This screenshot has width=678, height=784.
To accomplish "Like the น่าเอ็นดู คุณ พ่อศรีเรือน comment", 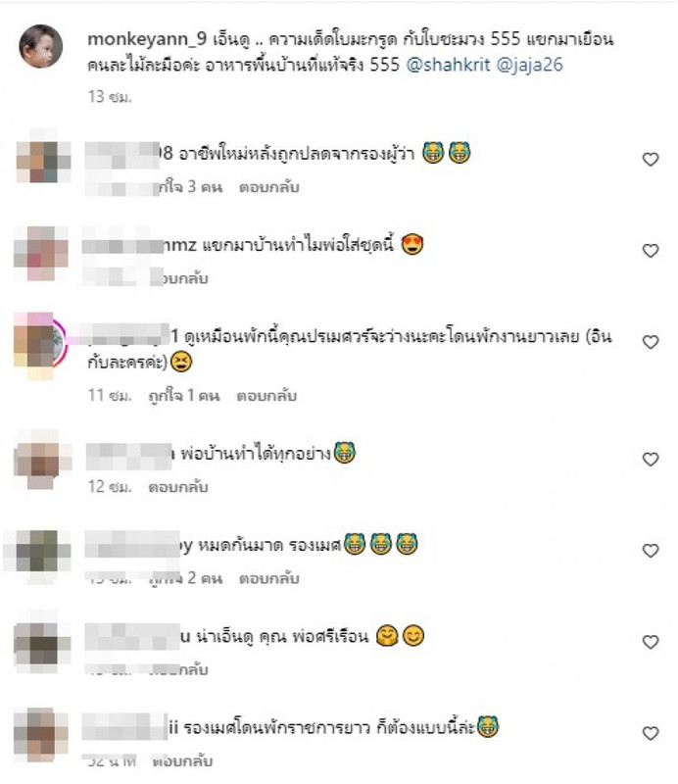I will 650,642.
